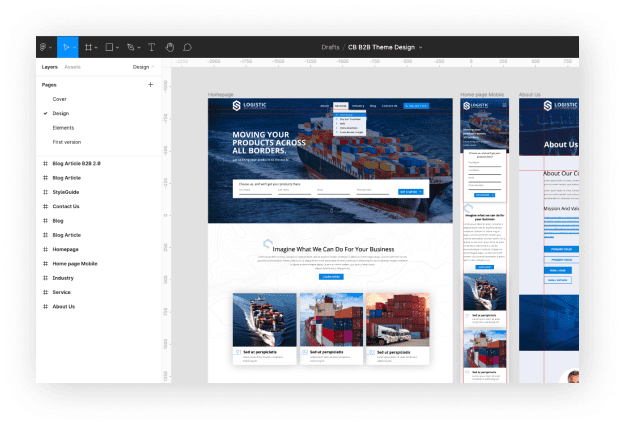Click the Homepage frame label on canvas
The image size is (623, 427).
pos(221,95)
